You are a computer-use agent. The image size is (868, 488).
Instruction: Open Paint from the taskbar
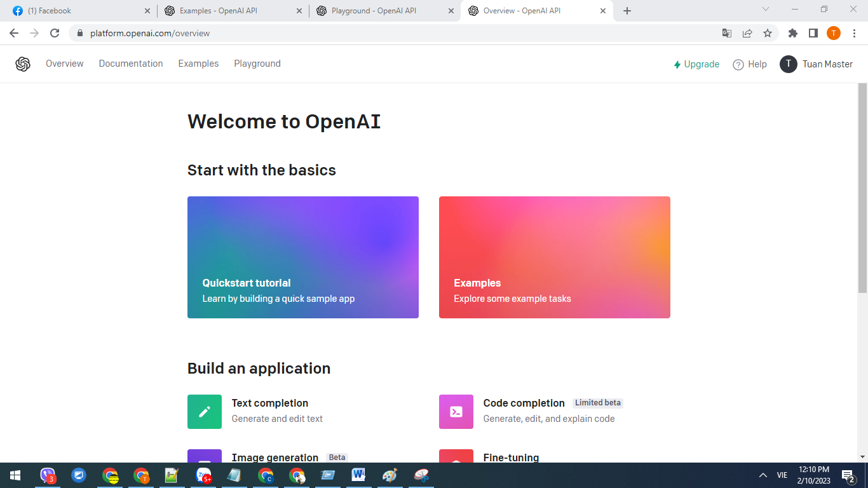click(x=390, y=475)
